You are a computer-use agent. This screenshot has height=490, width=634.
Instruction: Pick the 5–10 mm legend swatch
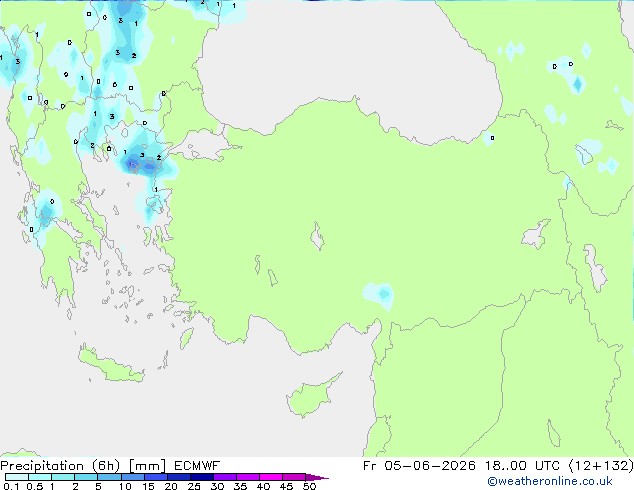coord(109,477)
